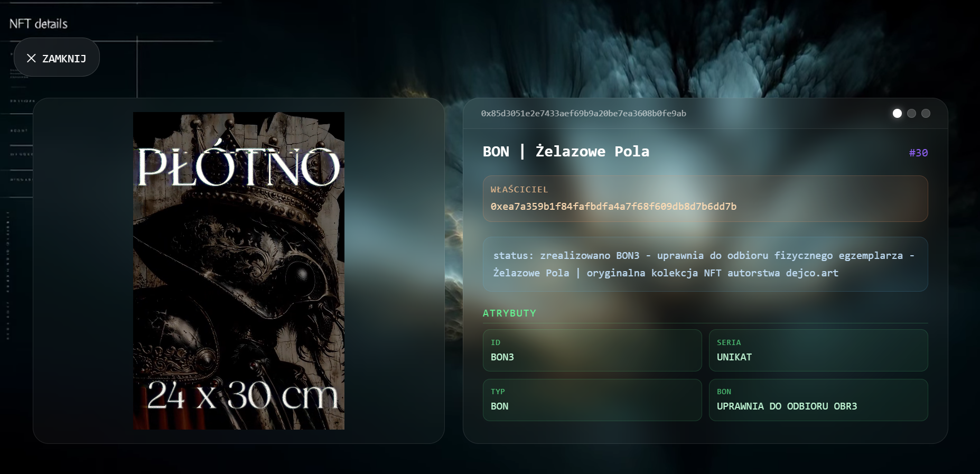Image resolution: width=980 pixels, height=474 pixels.
Task: Click the title BON | Żelazowe Pola
Action: pyautogui.click(x=566, y=152)
